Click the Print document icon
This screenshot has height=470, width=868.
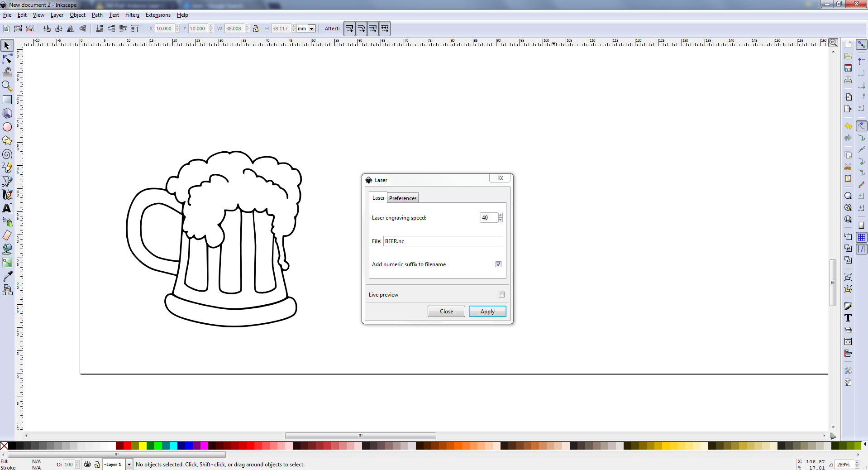coord(848,80)
